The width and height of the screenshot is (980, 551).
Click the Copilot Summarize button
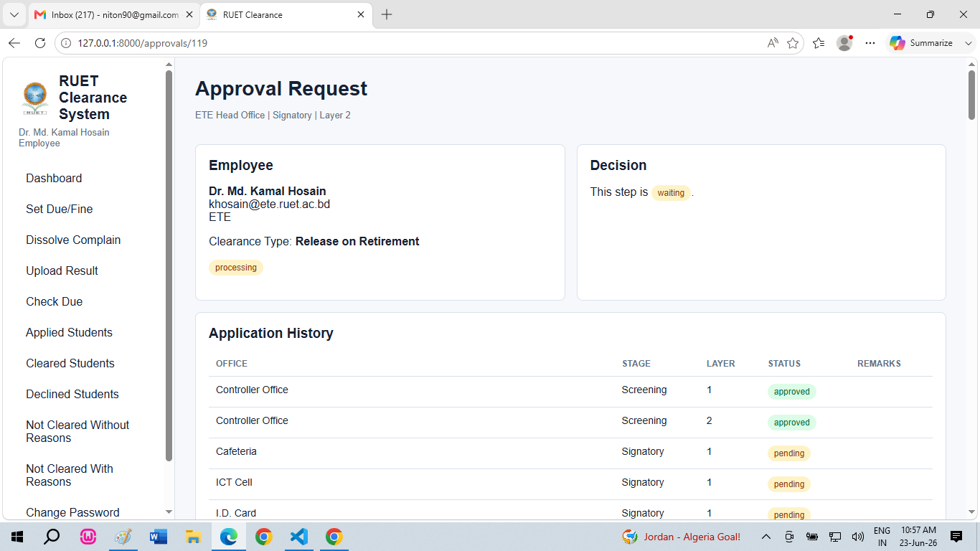922,43
